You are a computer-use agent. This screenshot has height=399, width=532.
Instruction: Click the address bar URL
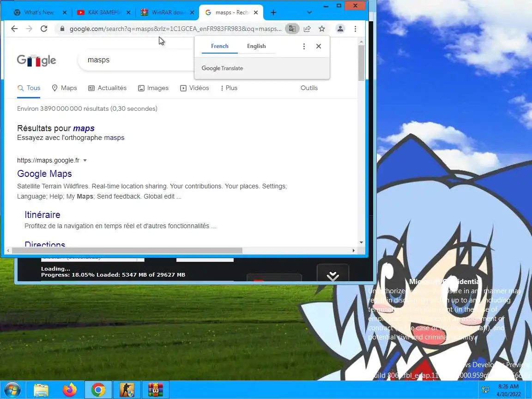175,29
